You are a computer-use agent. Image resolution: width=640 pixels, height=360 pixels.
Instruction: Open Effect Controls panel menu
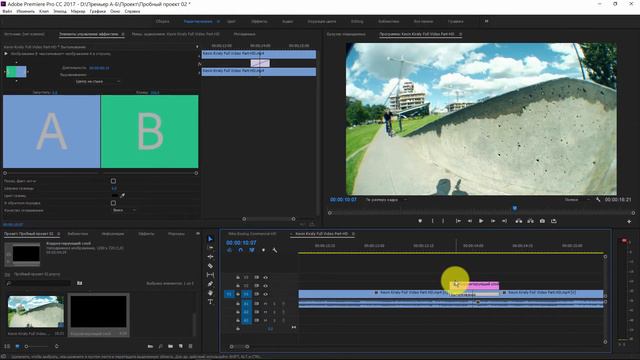[123, 34]
